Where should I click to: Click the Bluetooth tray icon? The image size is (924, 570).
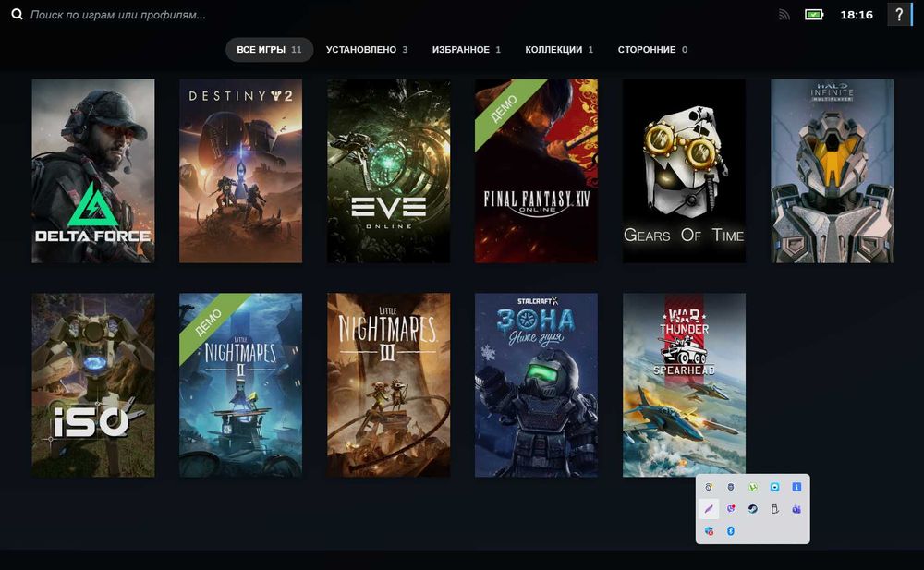(731, 531)
